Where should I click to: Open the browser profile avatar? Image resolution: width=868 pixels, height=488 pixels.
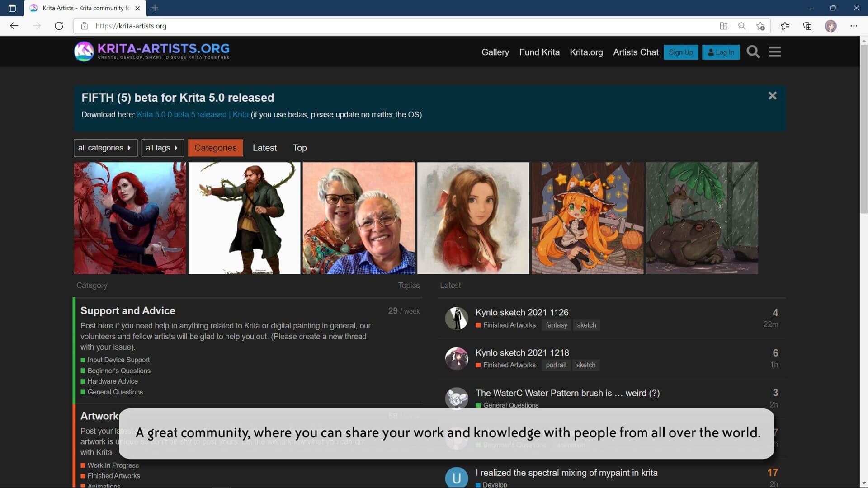click(830, 26)
